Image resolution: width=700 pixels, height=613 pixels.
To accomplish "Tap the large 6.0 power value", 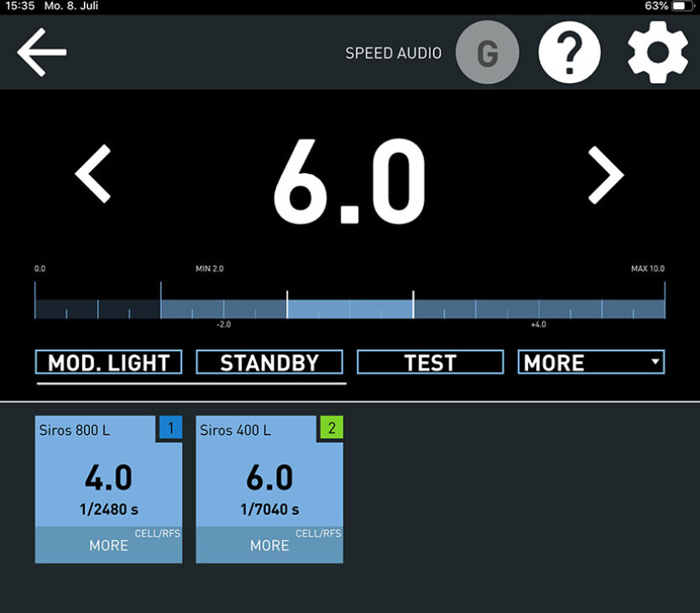I will 349,181.
